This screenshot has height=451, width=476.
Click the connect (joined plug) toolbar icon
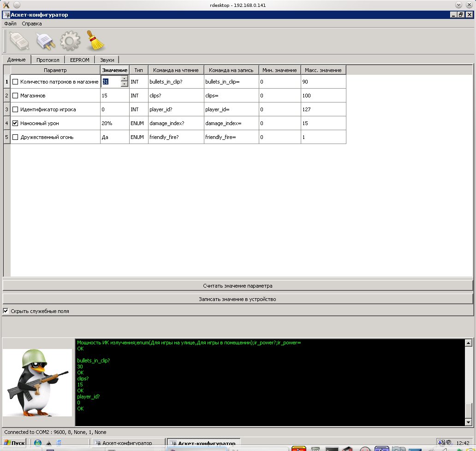19,41
